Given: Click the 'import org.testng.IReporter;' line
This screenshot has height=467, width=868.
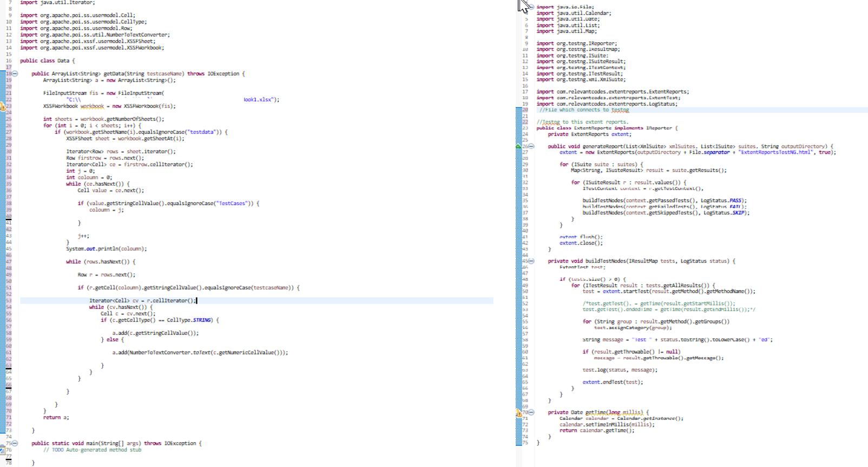Looking at the screenshot, I should pyautogui.click(x=576, y=43).
